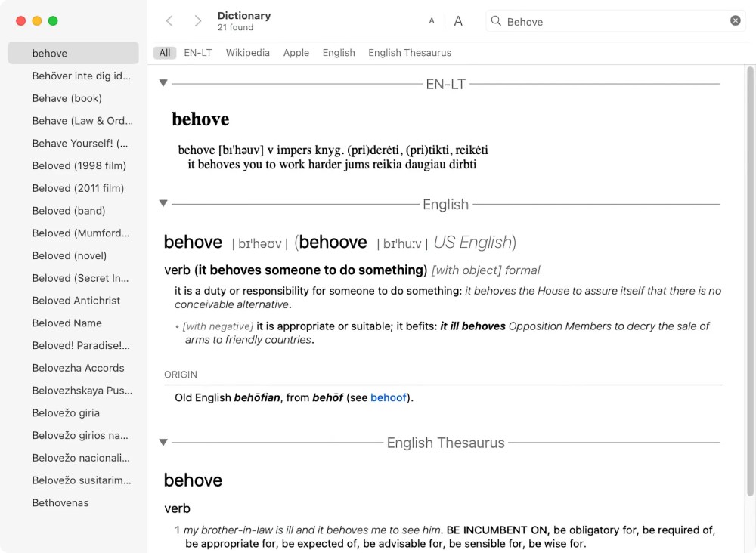
Task: Open the 'Belovežo giria' result
Action: (x=73, y=412)
